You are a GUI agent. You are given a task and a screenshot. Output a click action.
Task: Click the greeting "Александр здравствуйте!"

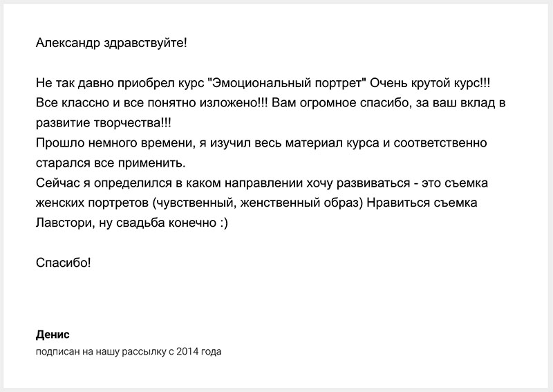pos(111,44)
